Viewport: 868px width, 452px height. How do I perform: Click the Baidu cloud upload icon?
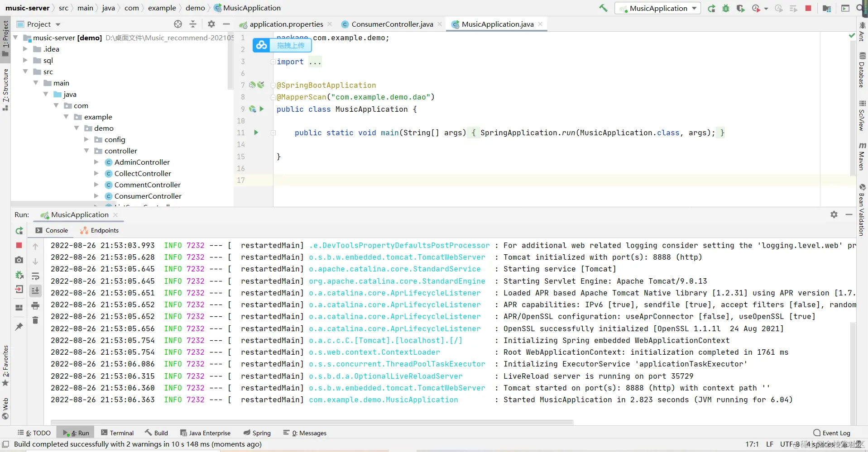click(261, 45)
